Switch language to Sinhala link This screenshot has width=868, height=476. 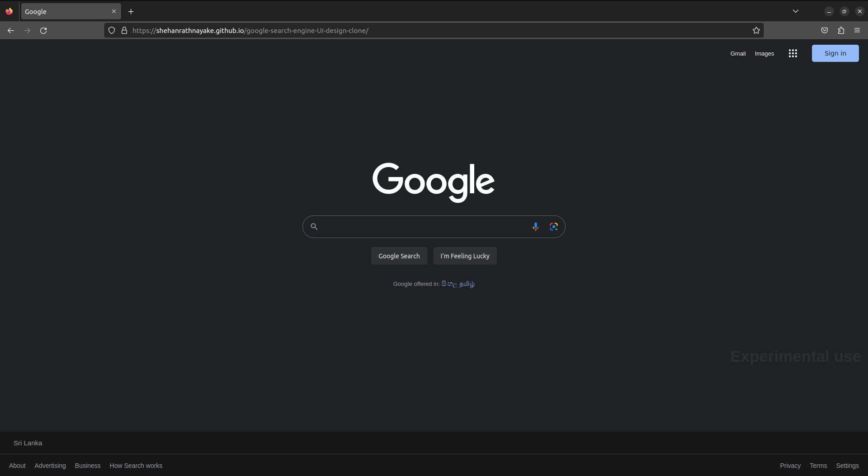[449, 284]
